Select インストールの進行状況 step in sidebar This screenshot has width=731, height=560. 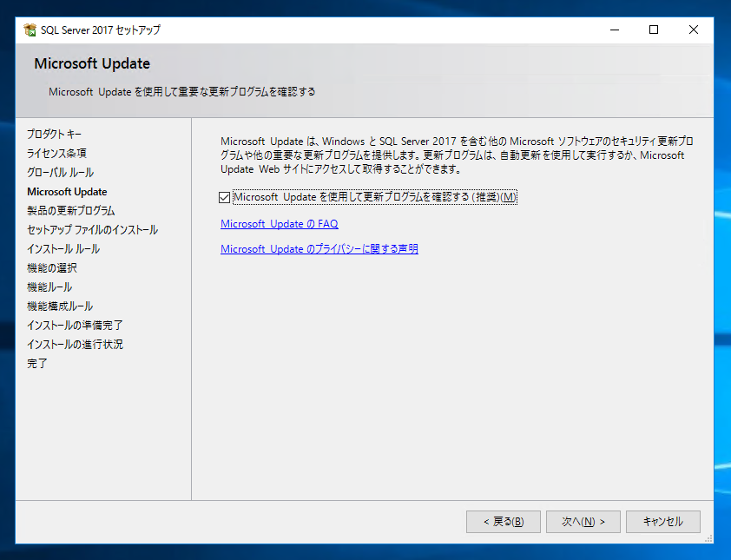tap(75, 345)
